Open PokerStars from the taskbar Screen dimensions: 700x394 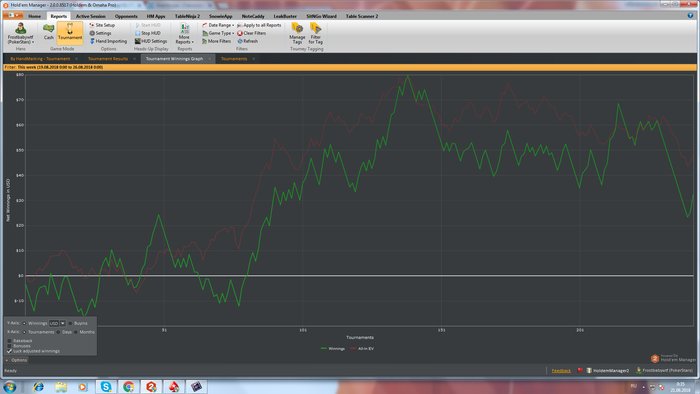(x=174, y=387)
